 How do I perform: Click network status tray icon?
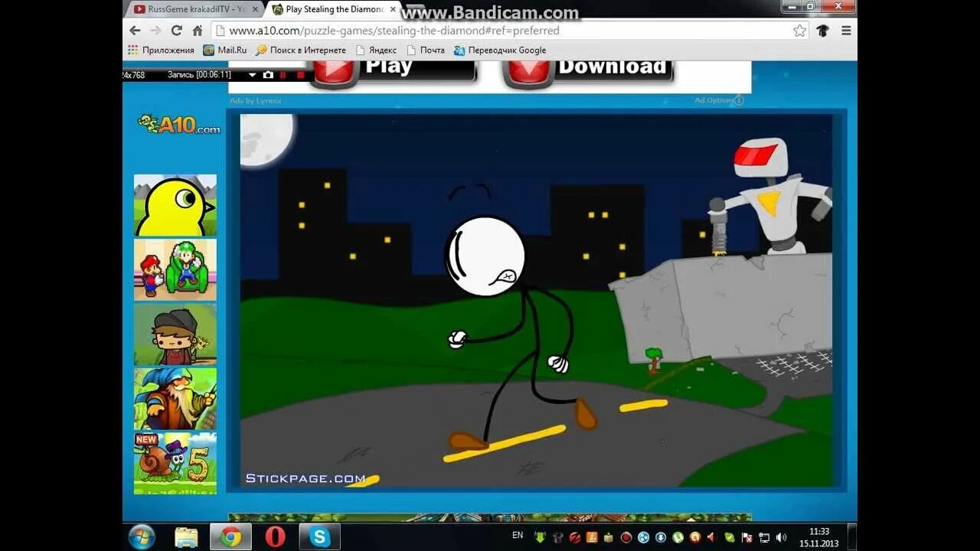[764, 537]
